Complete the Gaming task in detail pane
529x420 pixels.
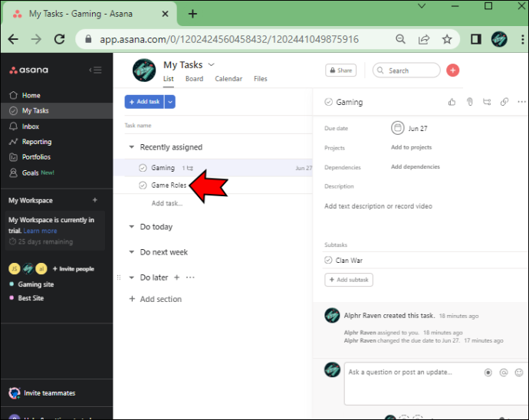coord(328,102)
